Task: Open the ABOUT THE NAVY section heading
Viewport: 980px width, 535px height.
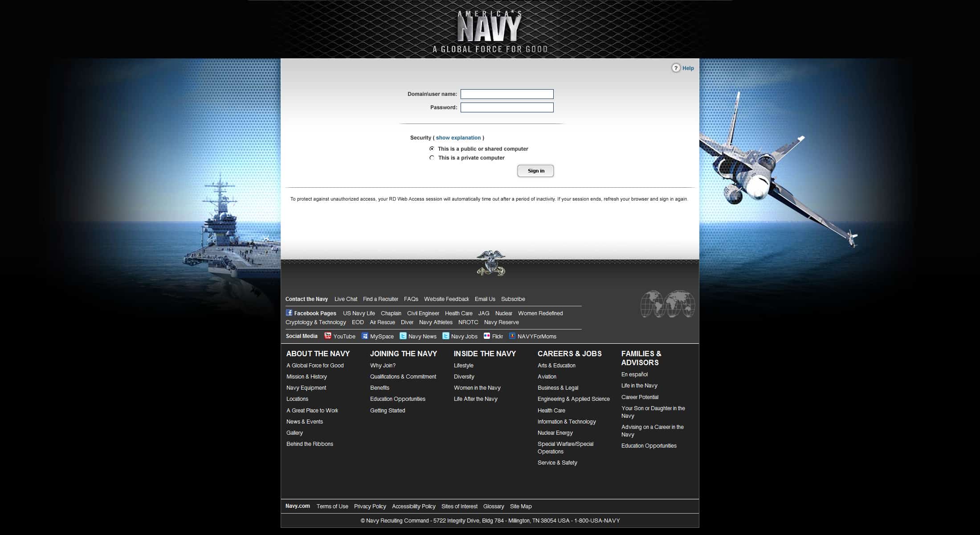Action: [318, 354]
